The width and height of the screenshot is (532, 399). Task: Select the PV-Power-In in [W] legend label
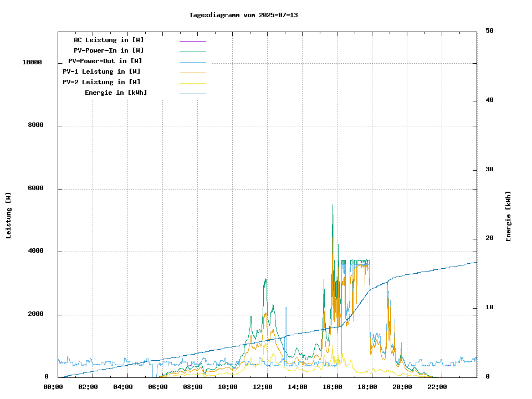pos(109,50)
